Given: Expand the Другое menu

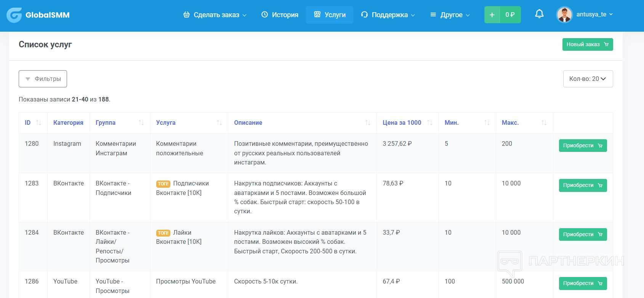Looking at the screenshot, I should (450, 15).
